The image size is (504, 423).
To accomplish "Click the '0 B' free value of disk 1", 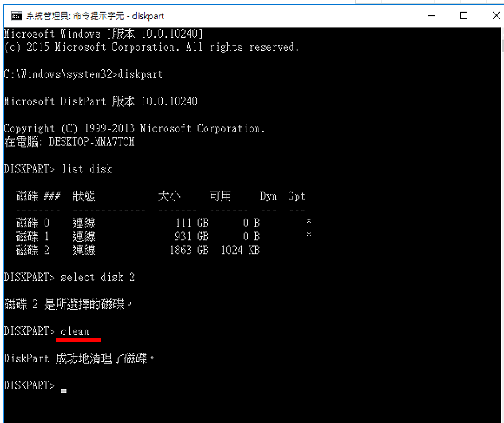I will (x=252, y=236).
